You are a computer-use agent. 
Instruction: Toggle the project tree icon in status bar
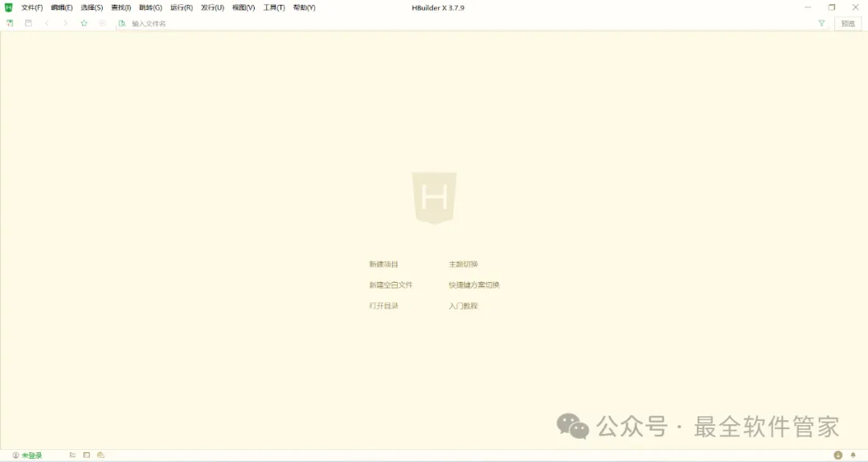[72, 456]
